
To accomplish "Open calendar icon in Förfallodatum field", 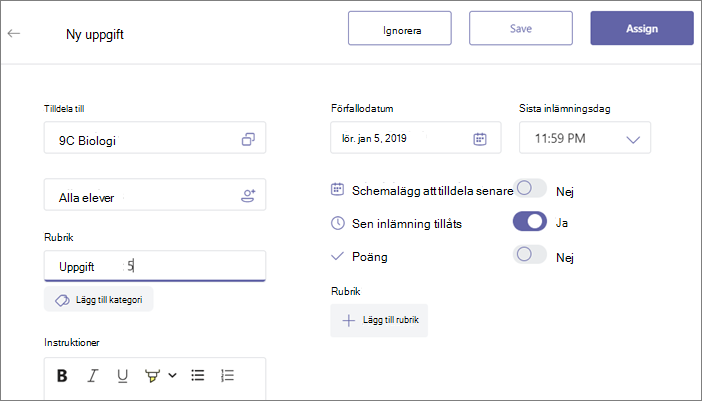I will 479,139.
